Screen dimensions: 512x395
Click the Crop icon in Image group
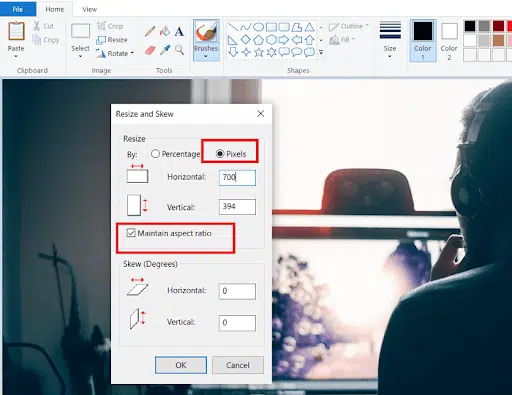coord(101,25)
